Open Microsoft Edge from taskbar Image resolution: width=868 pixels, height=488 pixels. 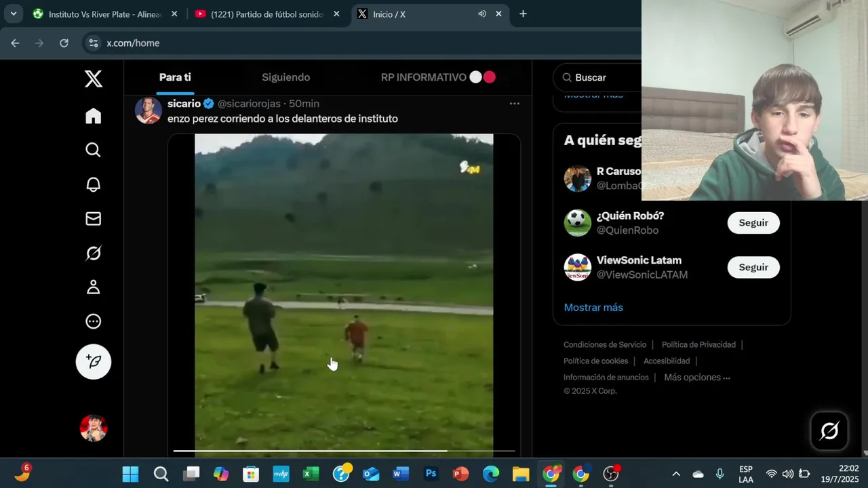click(x=491, y=474)
